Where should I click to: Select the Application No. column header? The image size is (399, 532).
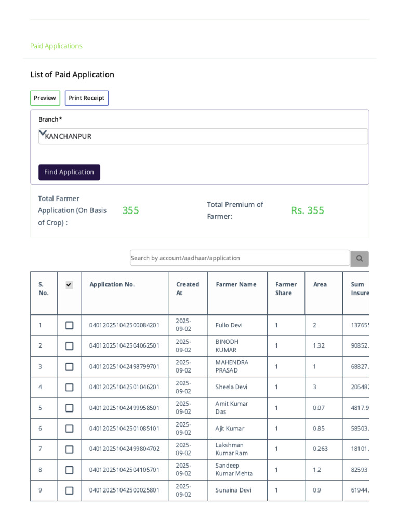[x=112, y=284]
